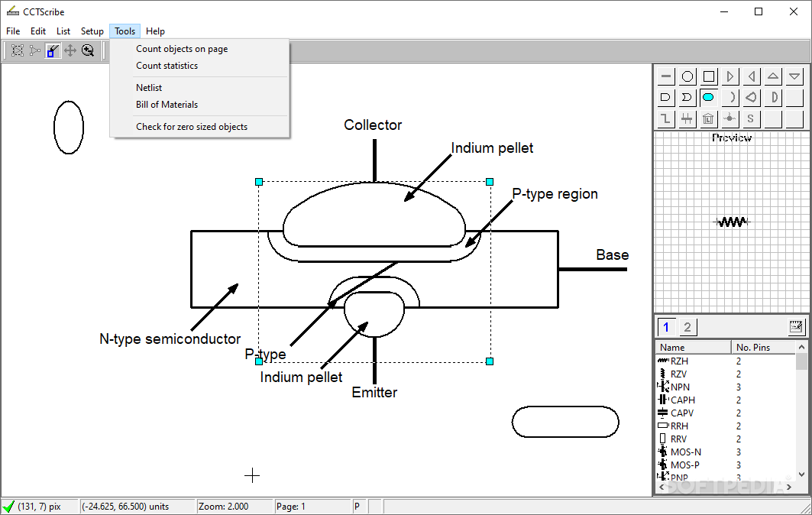Screen dimensions: 812x515
Task: Choose the bus crossing lines tool
Action: tap(687, 118)
